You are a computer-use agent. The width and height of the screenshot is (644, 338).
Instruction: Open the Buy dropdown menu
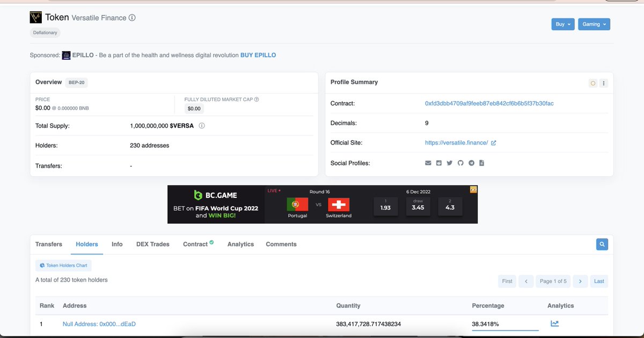(562, 24)
